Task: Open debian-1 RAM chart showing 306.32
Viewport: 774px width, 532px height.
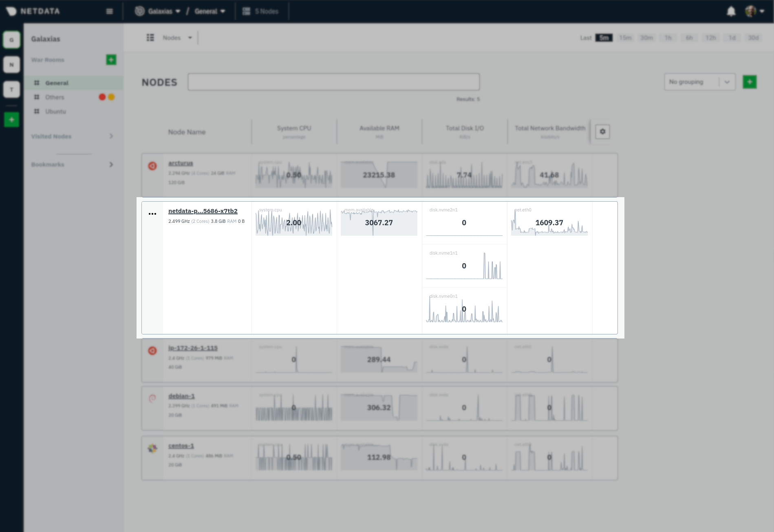Action: (379, 407)
